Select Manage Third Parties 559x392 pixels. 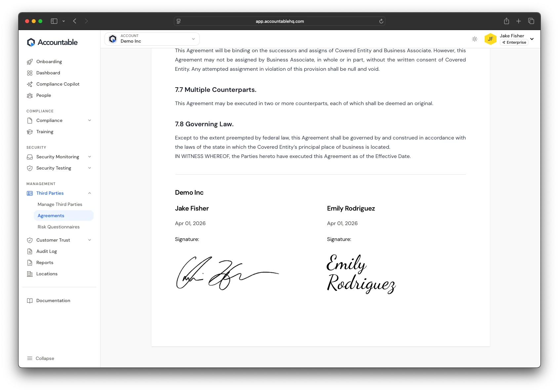pyautogui.click(x=60, y=205)
